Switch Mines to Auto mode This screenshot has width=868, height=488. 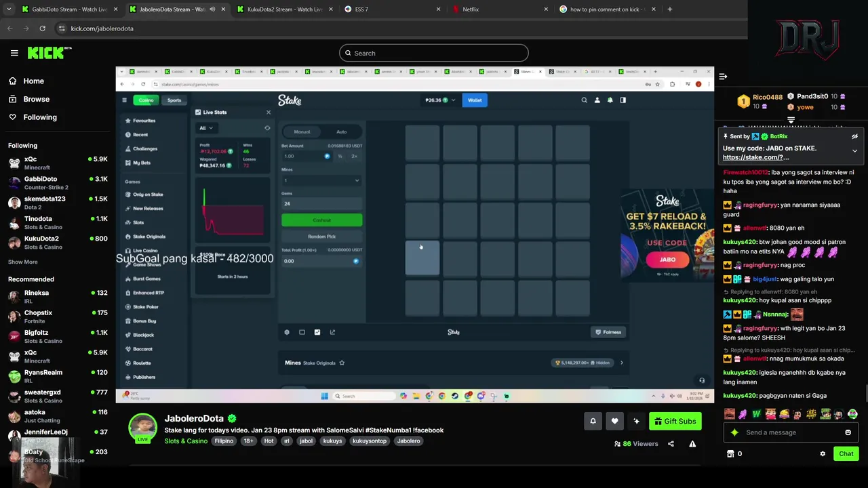(x=341, y=132)
